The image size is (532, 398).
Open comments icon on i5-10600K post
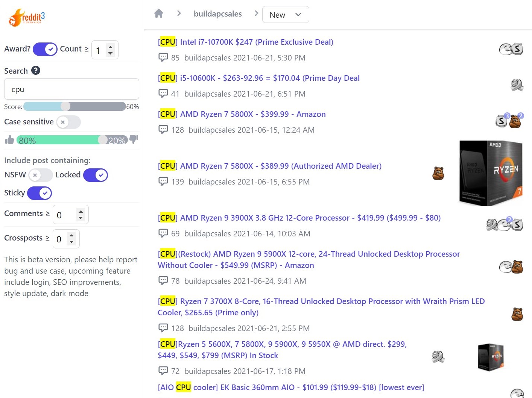pos(163,94)
